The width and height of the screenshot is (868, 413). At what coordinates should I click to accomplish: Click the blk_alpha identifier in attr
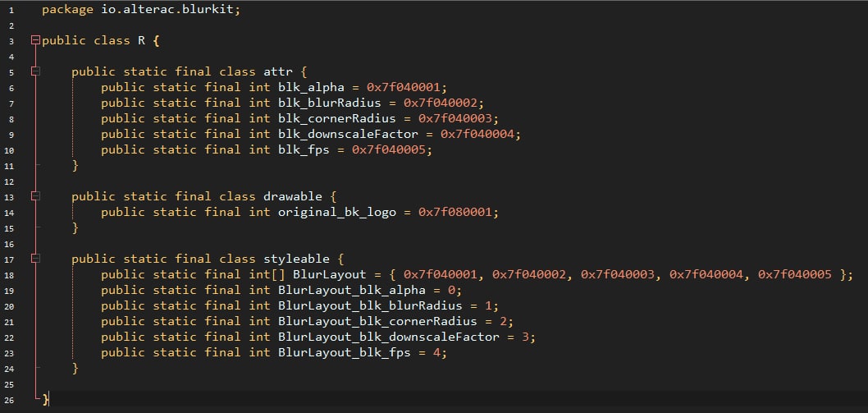(311, 88)
